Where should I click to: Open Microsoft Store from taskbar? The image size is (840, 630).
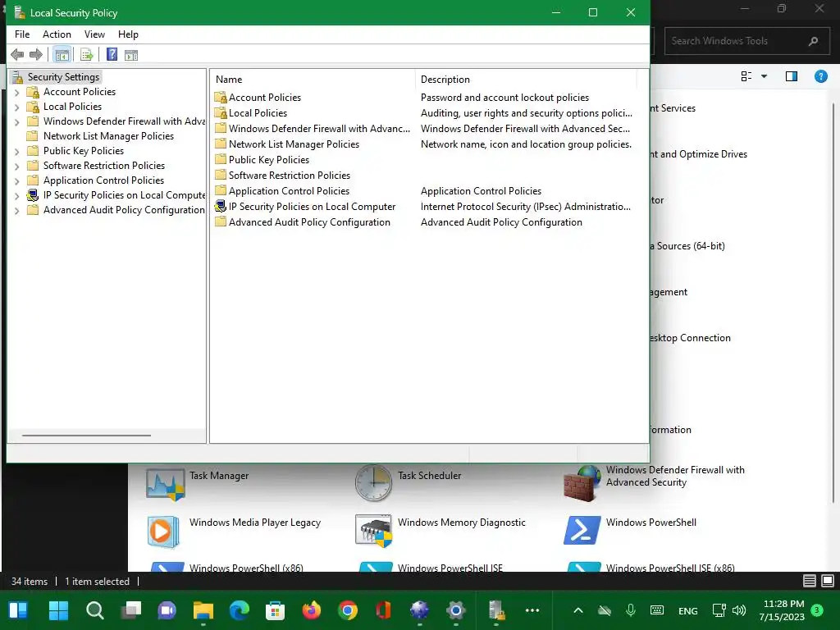pos(275,610)
